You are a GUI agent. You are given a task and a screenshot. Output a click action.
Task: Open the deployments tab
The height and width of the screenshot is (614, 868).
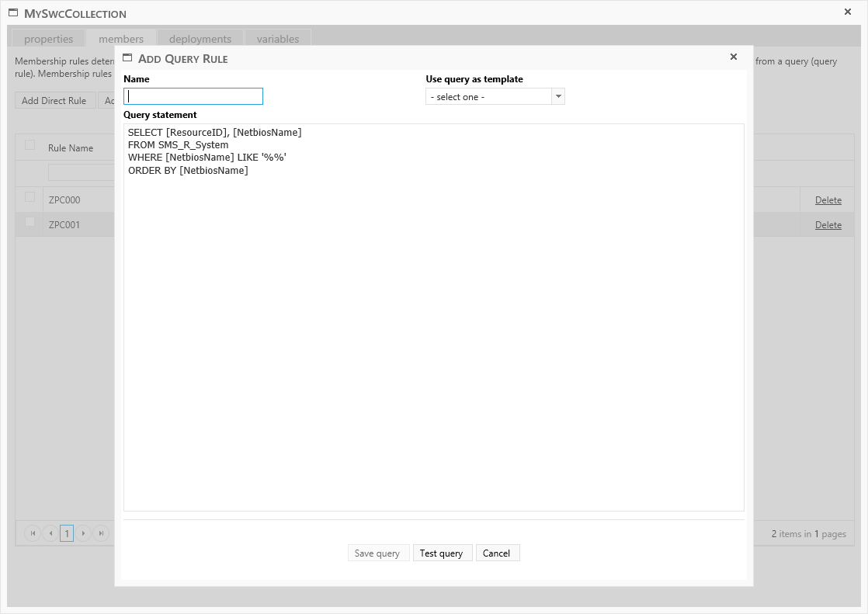point(200,39)
